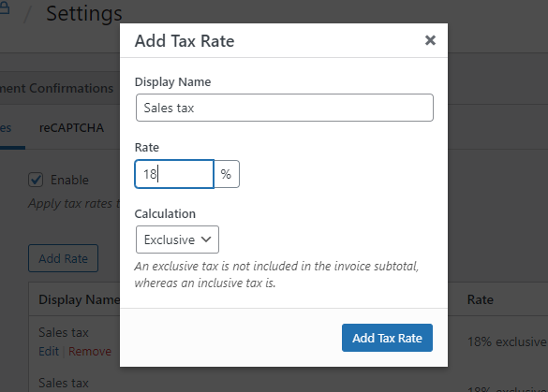Viewport: 548px width, 392px height.
Task: Click the Add Rate button behind the dialog
Action: [x=64, y=258]
